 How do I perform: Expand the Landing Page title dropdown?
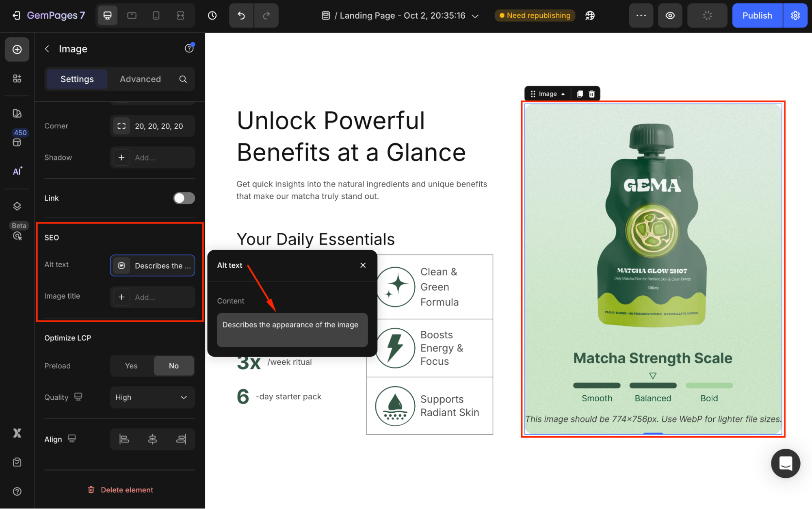pyautogui.click(x=475, y=16)
